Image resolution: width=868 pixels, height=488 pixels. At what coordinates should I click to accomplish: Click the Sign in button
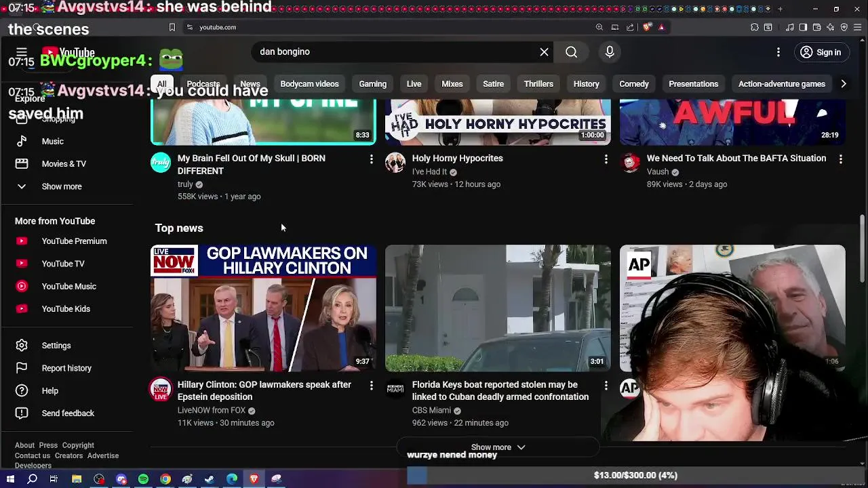[x=821, y=52]
